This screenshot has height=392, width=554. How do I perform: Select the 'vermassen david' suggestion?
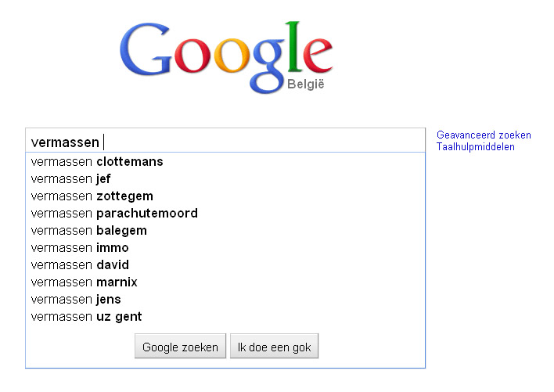tap(80, 265)
